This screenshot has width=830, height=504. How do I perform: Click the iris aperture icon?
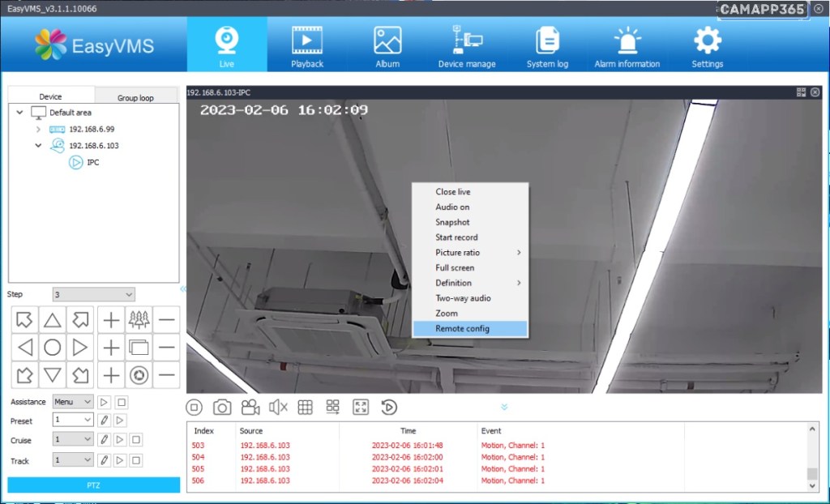click(139, 374)
